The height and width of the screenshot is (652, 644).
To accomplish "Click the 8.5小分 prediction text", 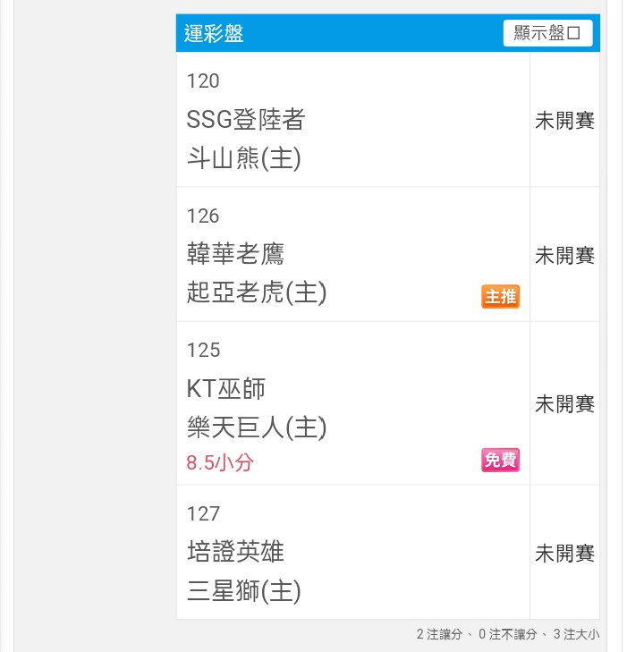I will 219,462.
